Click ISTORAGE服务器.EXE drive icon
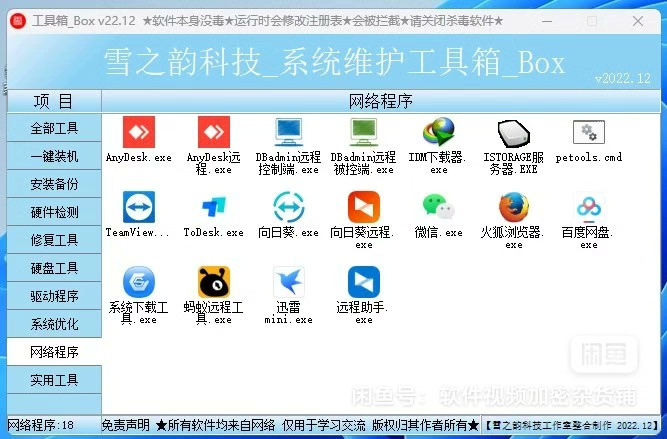The width and height of the screenshot is (667, 439). (x=513, y=133)
